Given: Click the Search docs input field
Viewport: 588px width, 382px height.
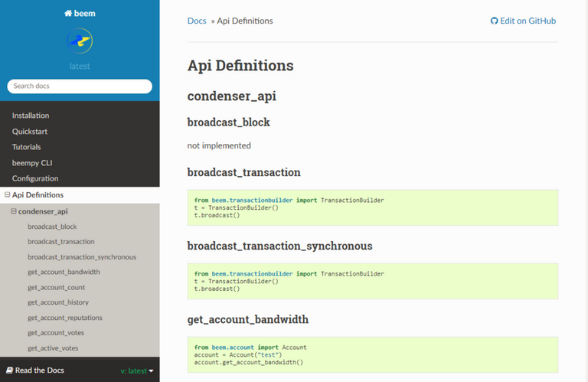Looking at the screenshot, I should [80, 87].
